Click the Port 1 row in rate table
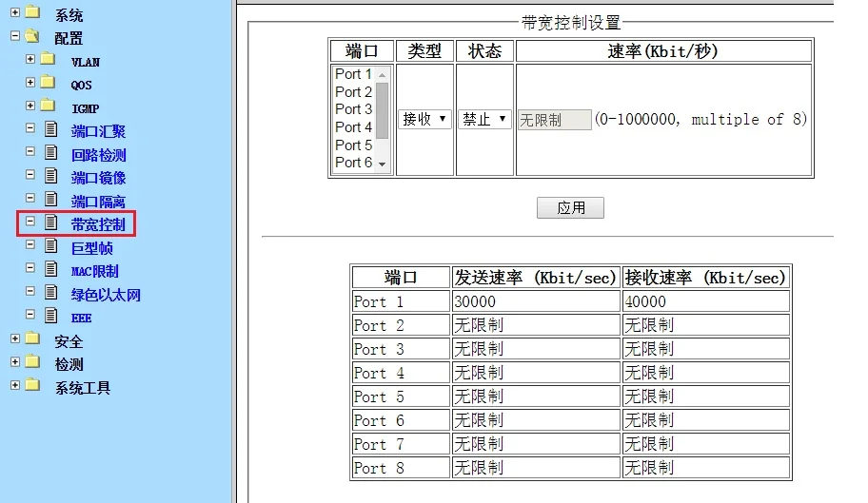This screenshot has height=503, width=868. [x=571, y=301]
